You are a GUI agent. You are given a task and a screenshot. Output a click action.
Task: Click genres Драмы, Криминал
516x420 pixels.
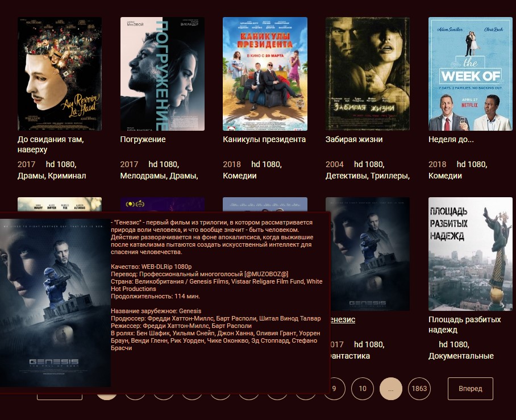52,176
